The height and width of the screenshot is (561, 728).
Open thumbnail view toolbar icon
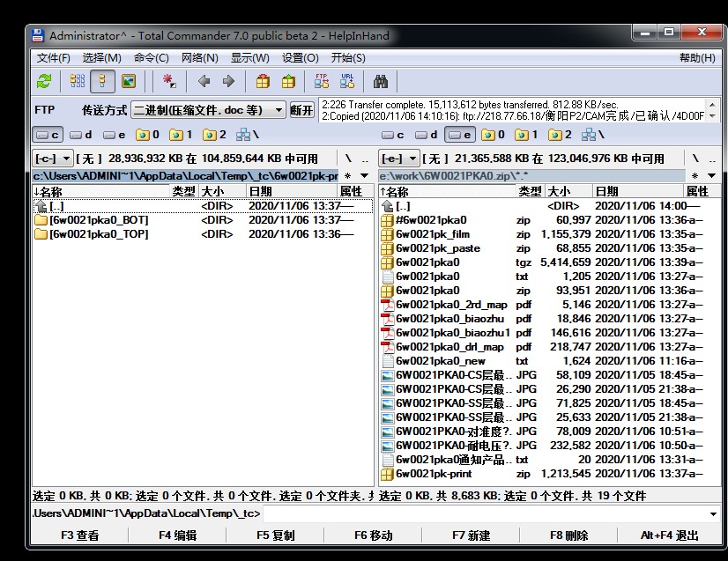pyautogui.click(x=128, y=82)
